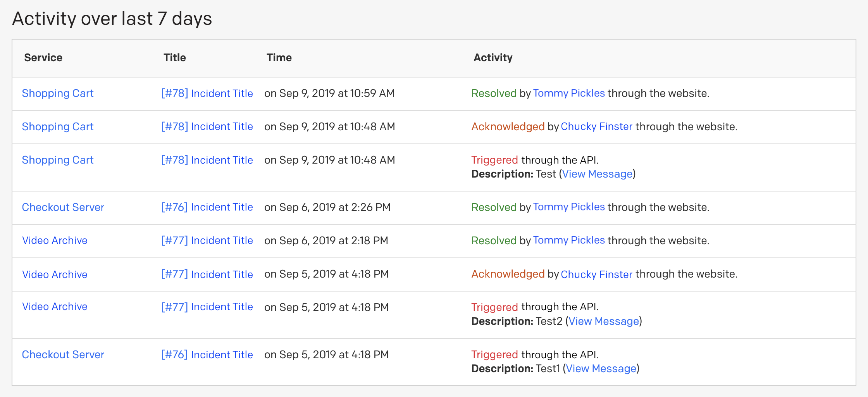This screenshot has width=868, height=397.
Task: Open Shopping Cart service in Acknowledged Sep 9 row
Action: pyautogui.click(x=58, y=127)
